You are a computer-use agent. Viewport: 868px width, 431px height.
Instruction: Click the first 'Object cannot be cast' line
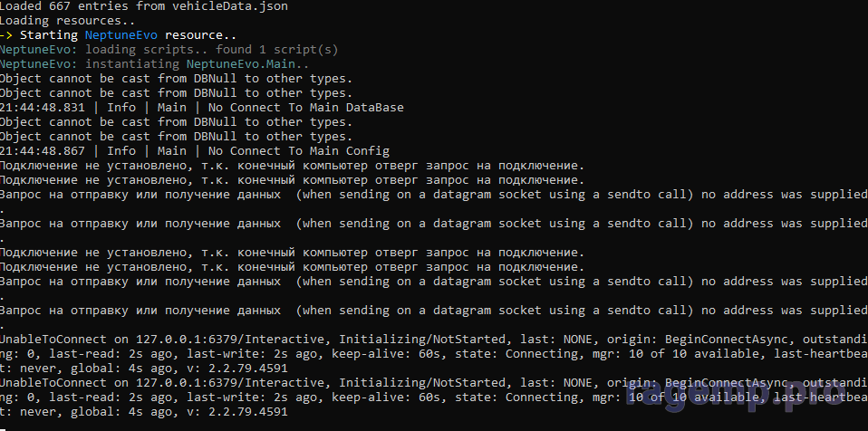coord(176,78)
